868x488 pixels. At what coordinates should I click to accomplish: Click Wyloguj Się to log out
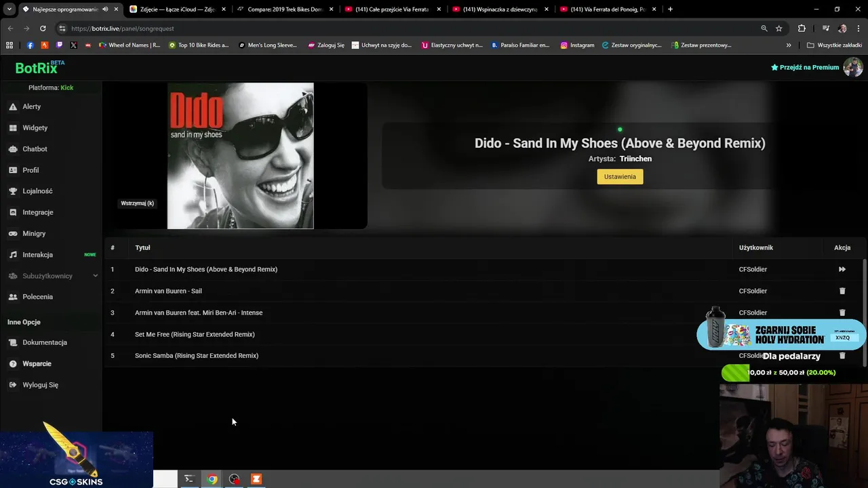click(x=40, y=385)
